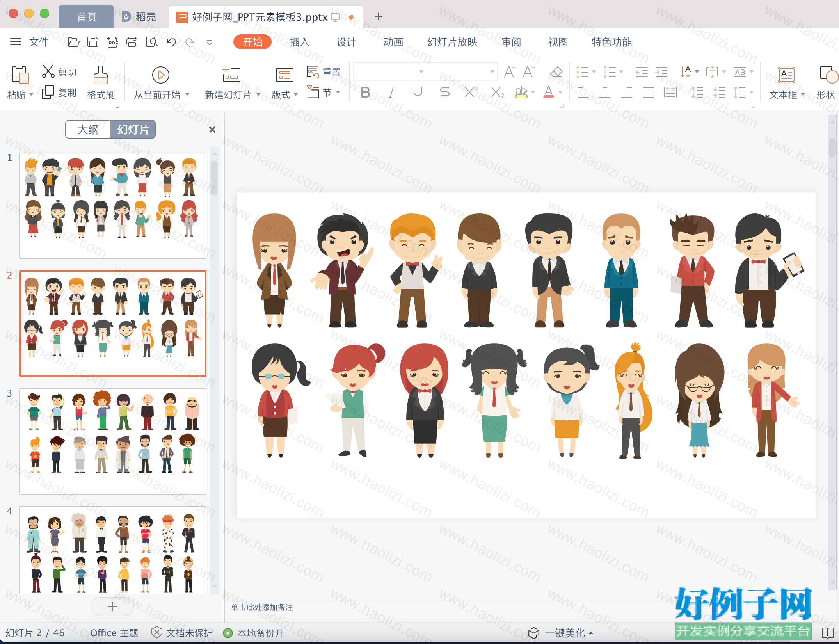
Task: Click the print icon
Action: [132, 42]
